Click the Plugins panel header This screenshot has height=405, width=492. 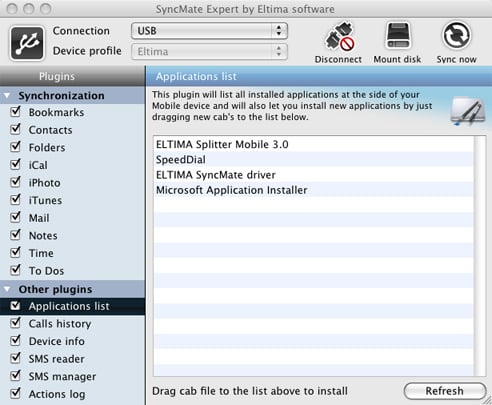coord(72,76)
